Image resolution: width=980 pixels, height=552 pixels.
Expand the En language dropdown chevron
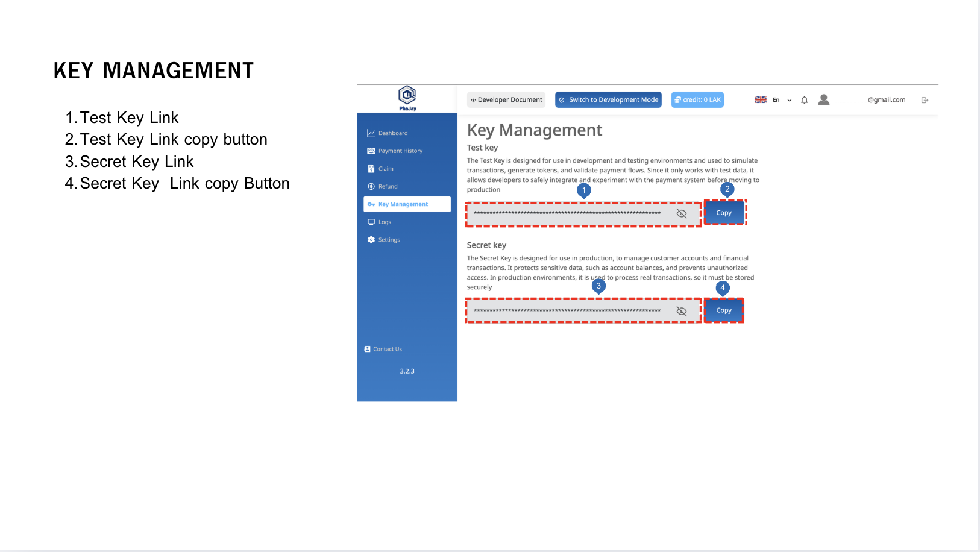790,101
